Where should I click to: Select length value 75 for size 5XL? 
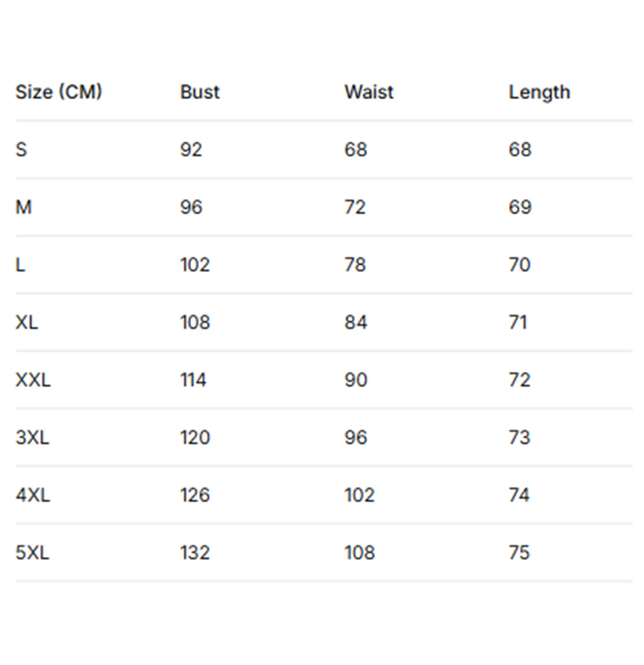[519, 553]
